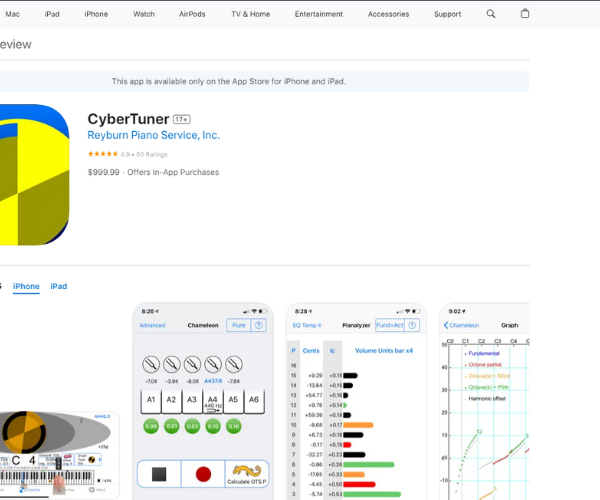Select the A1 key button
The width and height of the screenshot is (600, 500).
(x=151, y=402)
